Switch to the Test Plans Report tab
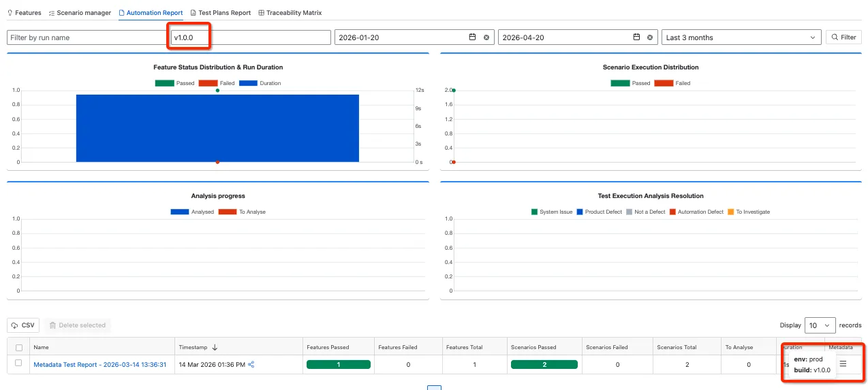Screen dimensions: 868x390 (220, 13)
